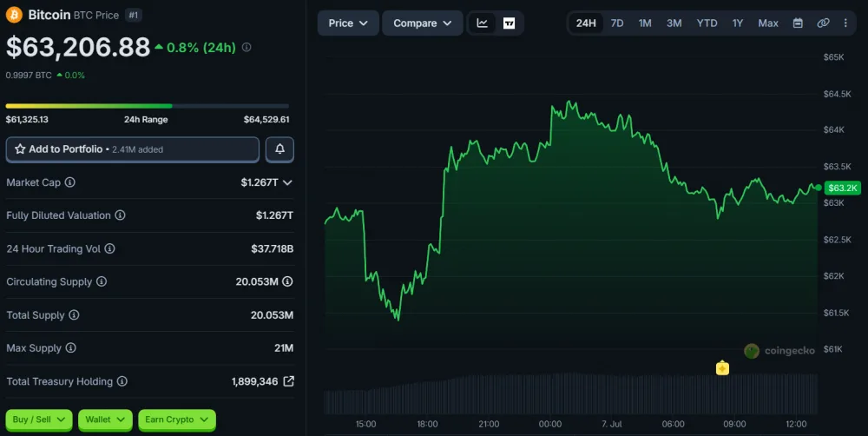Click the 0.8% (24h) change text
868x436 pixels.
(x=201, y=48)
